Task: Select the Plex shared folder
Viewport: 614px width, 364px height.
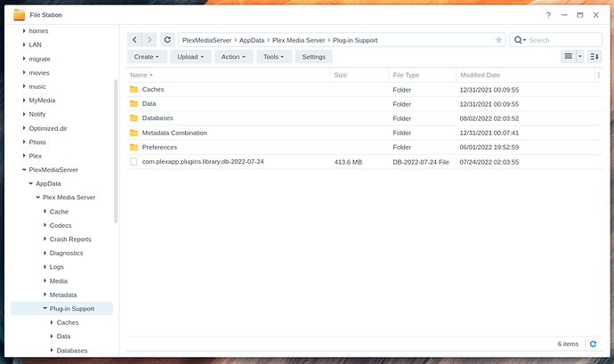Action: pos(36,156)
